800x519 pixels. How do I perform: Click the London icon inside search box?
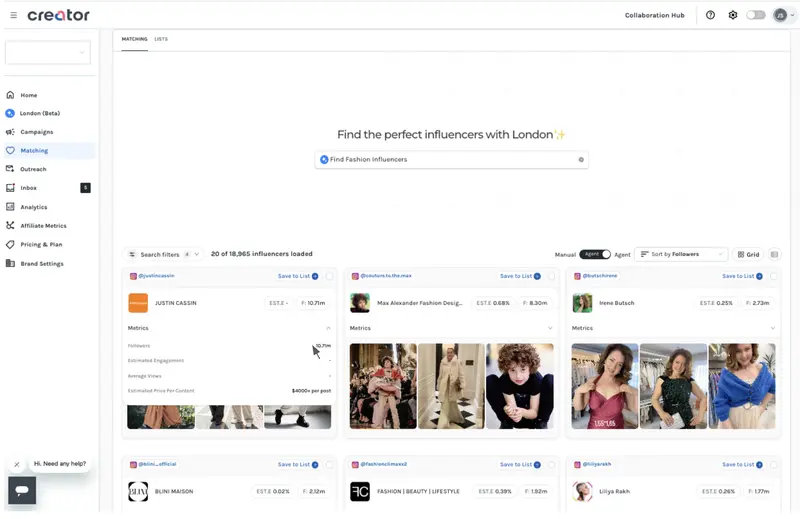(324, 160)
